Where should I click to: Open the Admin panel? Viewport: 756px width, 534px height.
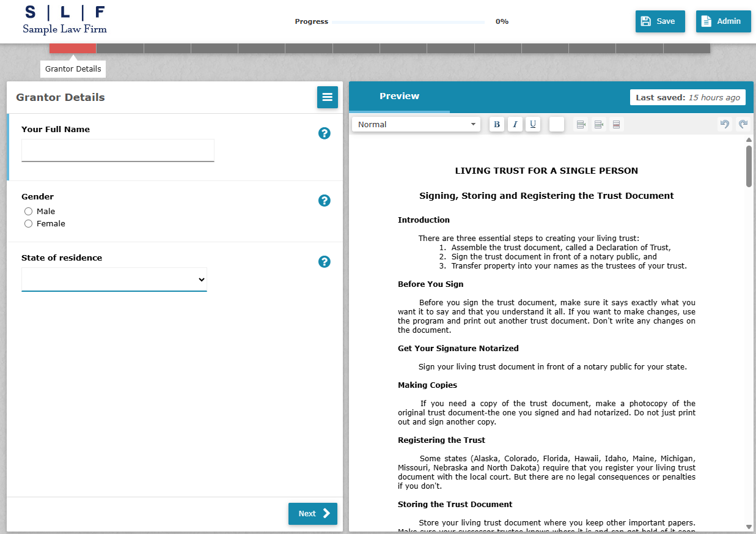pos(723,21)
